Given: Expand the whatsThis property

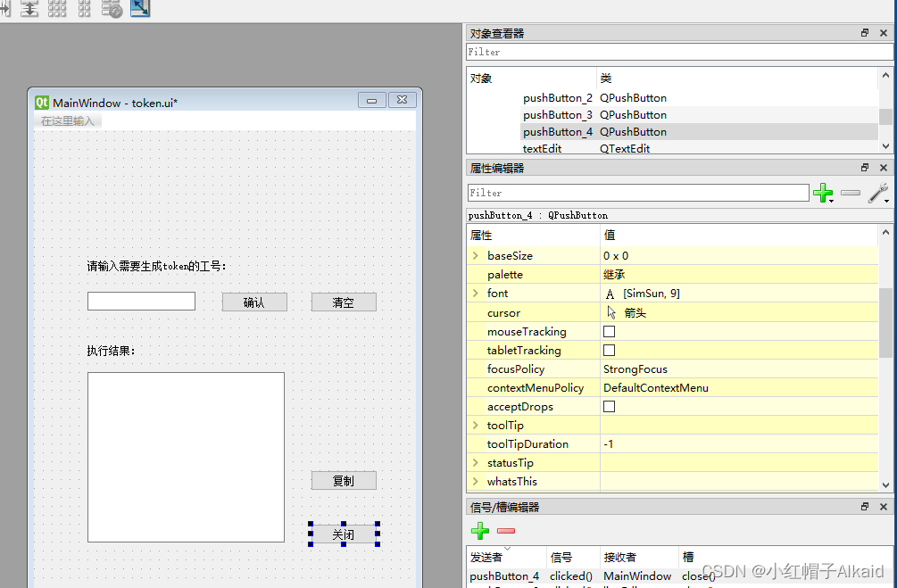Looking at the screenshot, I should click(x=476, y=482).
